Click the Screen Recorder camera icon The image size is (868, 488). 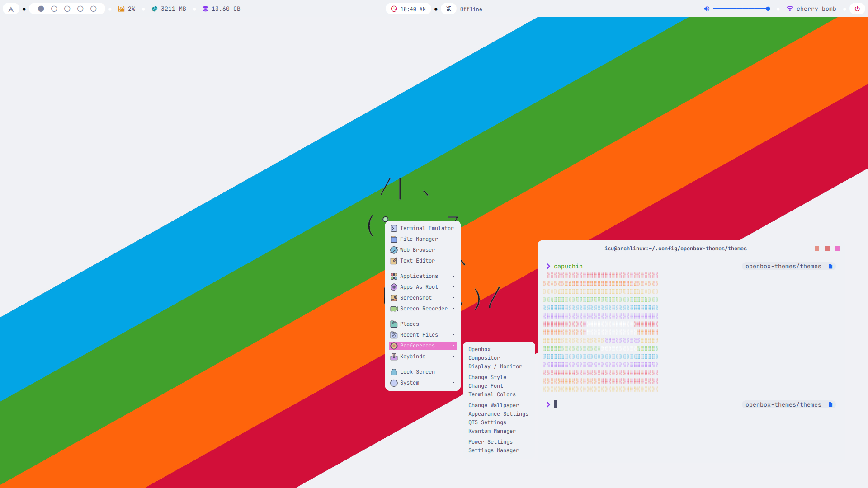pos(394,309)
